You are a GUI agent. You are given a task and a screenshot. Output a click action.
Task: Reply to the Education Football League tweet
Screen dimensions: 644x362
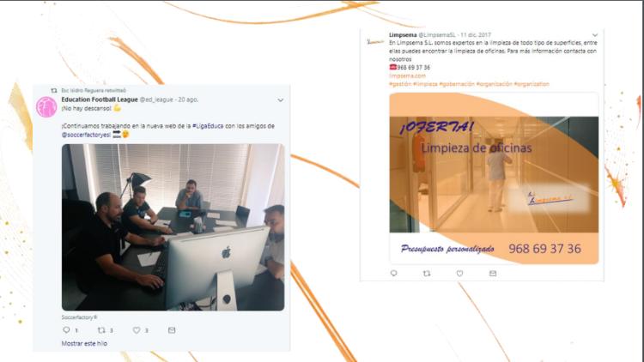pyautogui.click(x=66, y=330)
